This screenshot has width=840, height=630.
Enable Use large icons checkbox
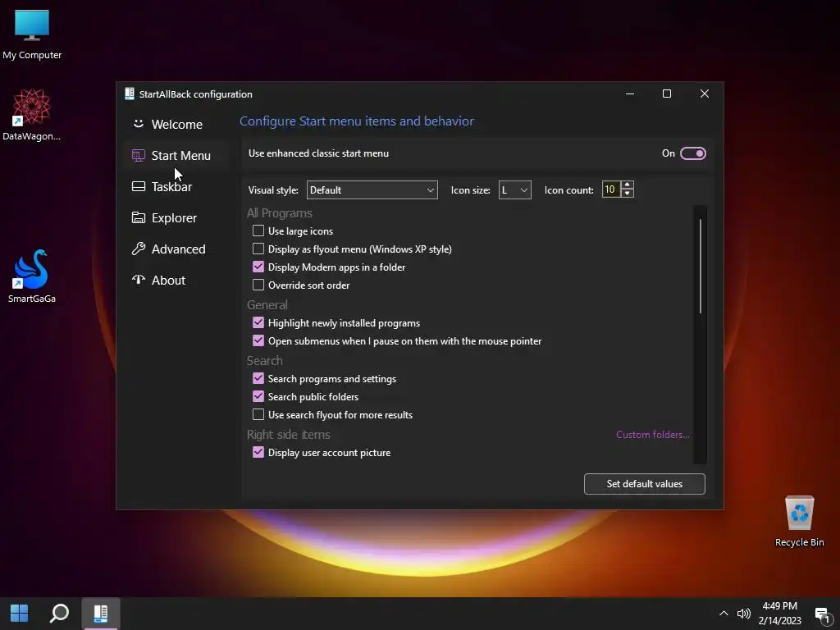pyautogui.click(x=258, y=231)
